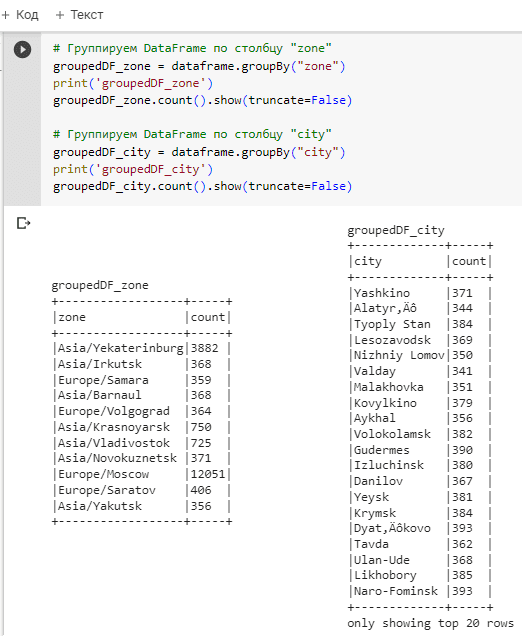Click the cell output actions icon

pyautogui.click(x=23, y=223)
